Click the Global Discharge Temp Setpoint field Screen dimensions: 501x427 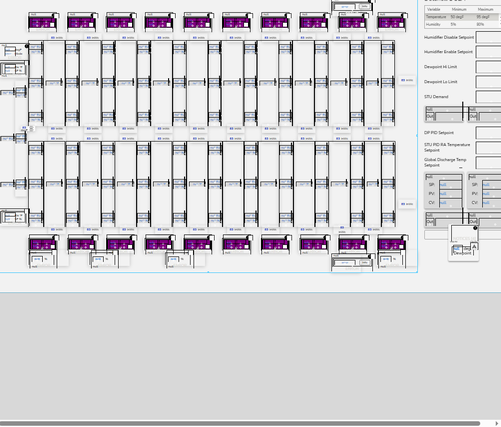[488, 162]
